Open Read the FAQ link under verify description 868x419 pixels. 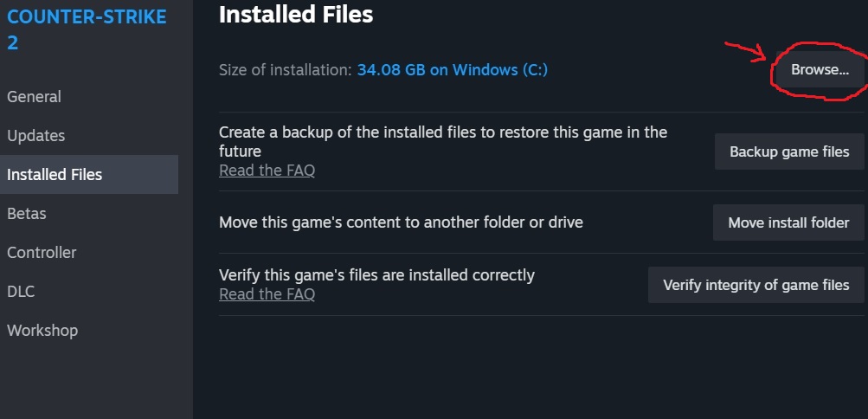click(x=267, y=294)
